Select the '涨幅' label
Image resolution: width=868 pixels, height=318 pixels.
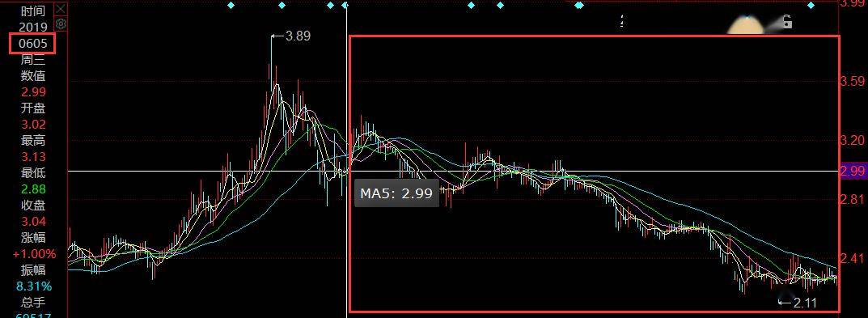(x=32, y=238)
